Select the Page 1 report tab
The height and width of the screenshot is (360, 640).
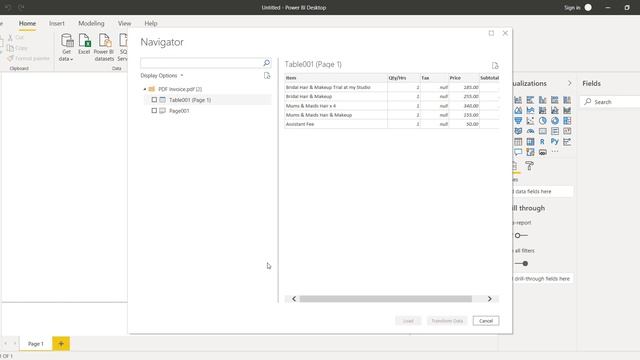36,344
